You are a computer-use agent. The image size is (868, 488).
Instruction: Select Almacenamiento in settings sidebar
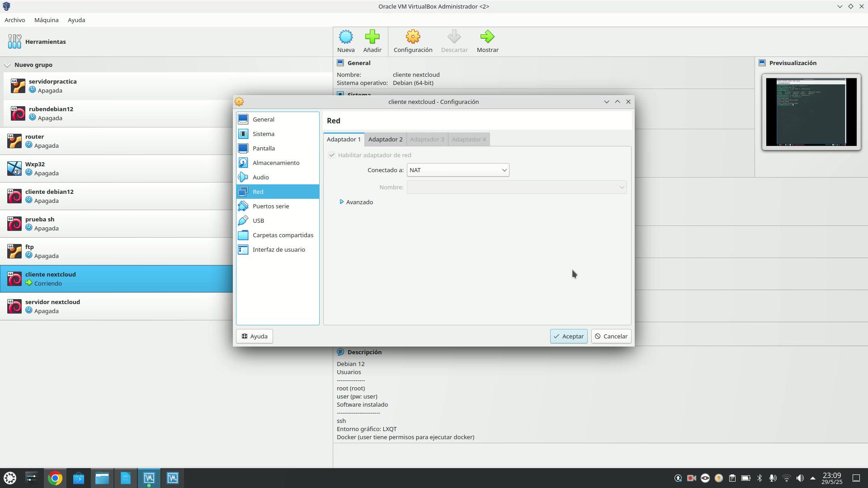pos(276,163)
